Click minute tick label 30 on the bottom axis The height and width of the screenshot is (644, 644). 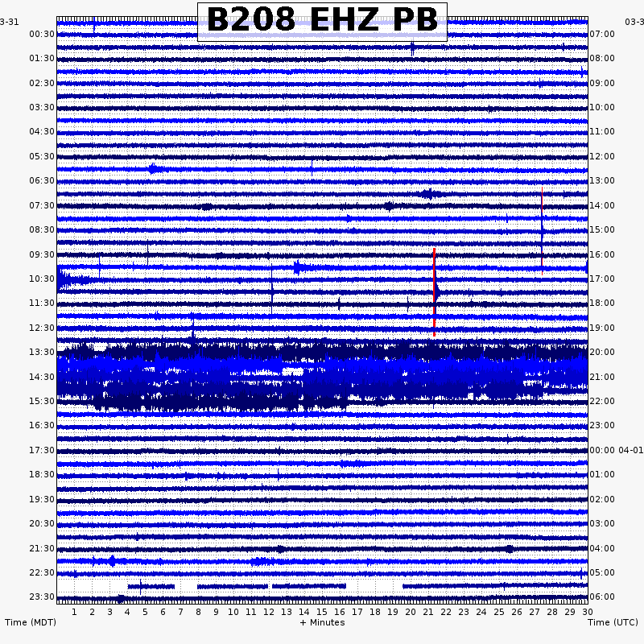pos(588,612)
